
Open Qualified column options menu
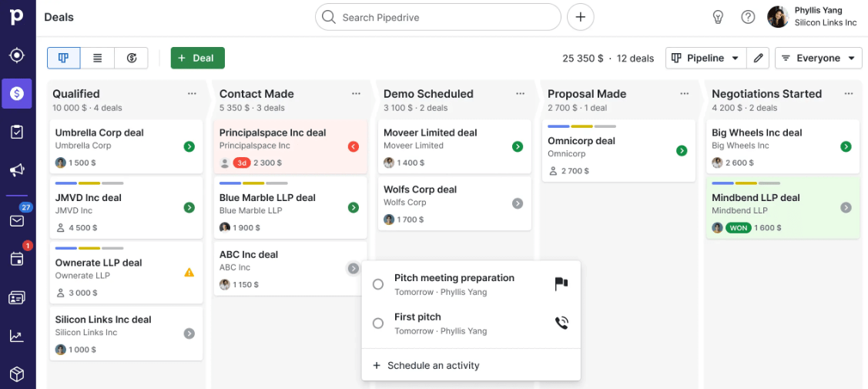point(192,94)
